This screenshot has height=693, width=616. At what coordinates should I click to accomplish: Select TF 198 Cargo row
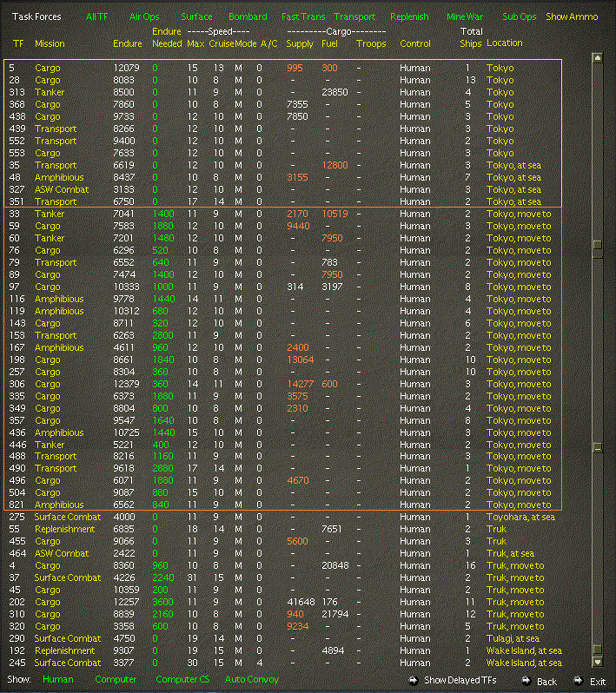tap(283, 360)
